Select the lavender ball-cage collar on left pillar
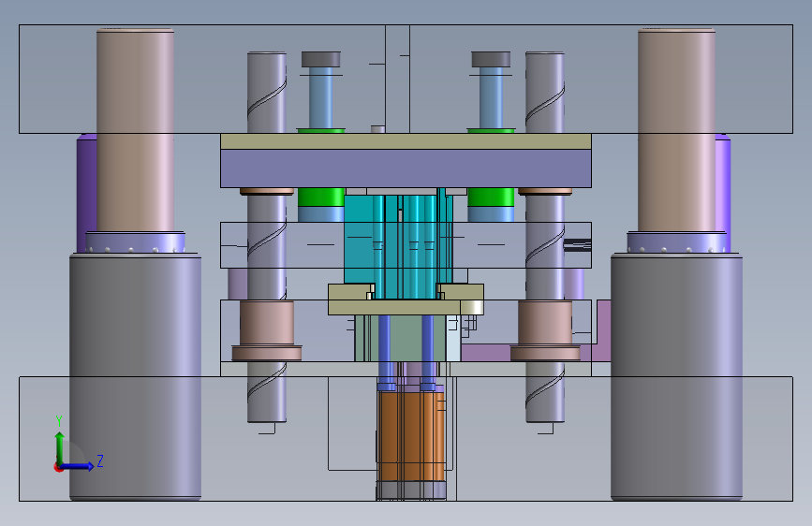The width and height of the screenshot is (812, 526). pyautogui.click(x=135, y=242)
